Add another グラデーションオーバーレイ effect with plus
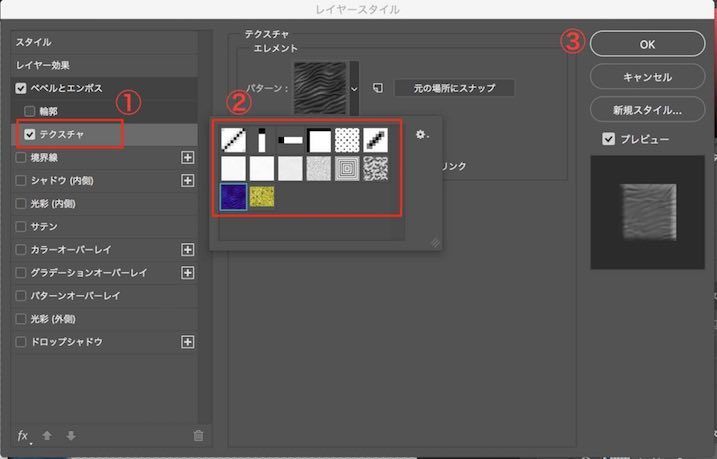Viewport: 717px width, 459px height. [x=187, y=273]
